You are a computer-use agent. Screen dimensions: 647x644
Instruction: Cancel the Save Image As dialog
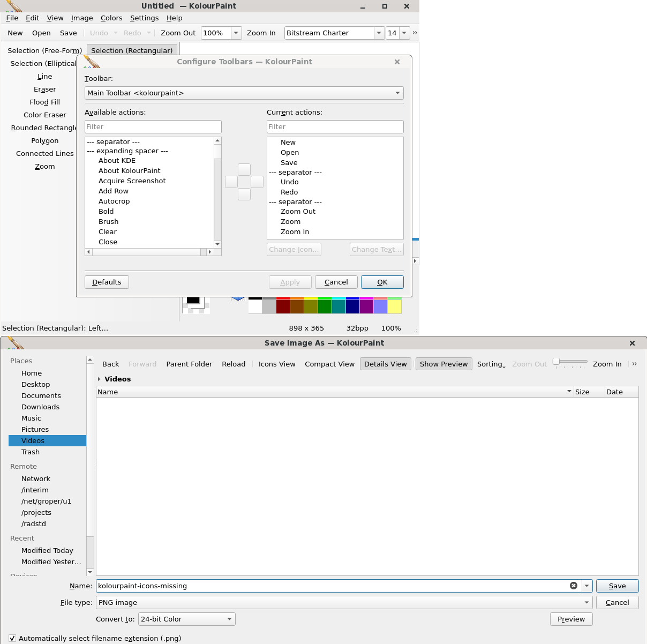pos(617,602)
